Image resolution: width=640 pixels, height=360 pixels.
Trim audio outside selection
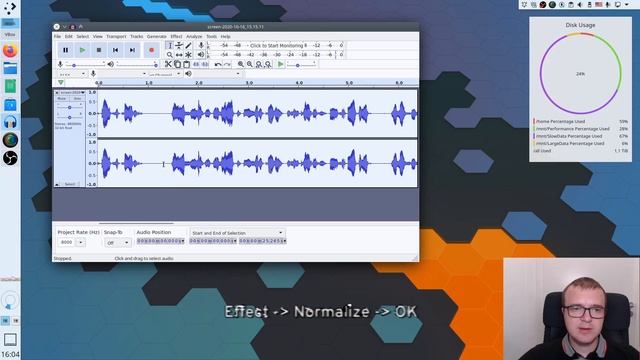(x=196, y=64)
